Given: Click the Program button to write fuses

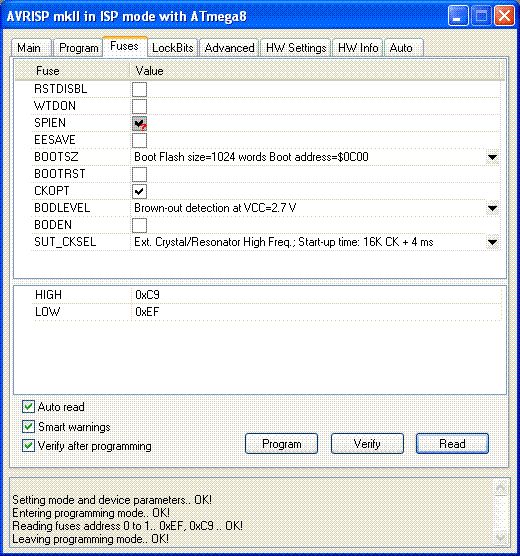Looking at the screenshot, I should coord(282,444).
